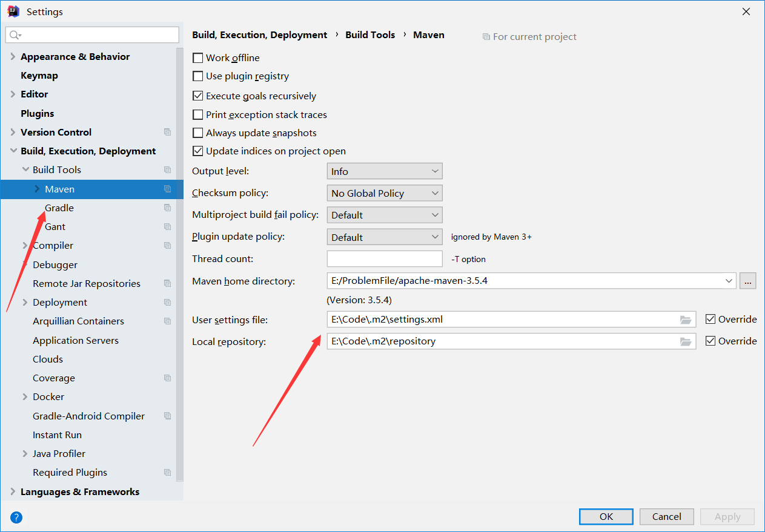Open the help question mark icon
Screen dimensions: 765x532
(16, 517)
